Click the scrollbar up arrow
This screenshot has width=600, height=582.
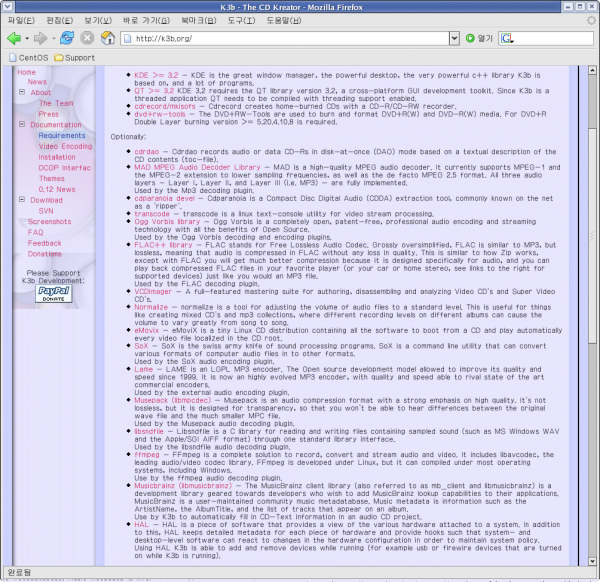592,70
